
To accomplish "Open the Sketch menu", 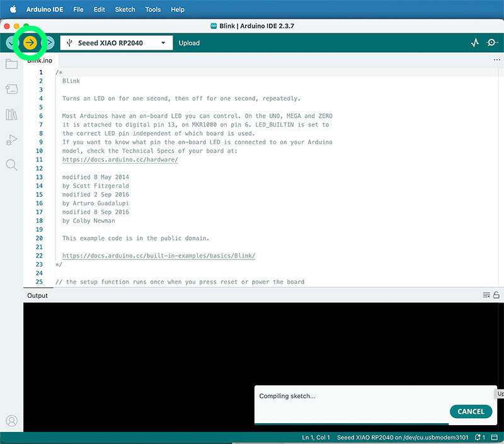I will tap(125, 9).
